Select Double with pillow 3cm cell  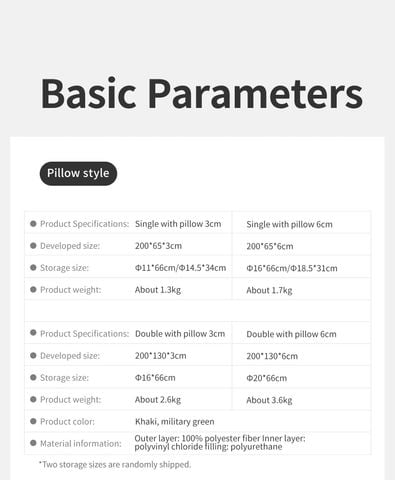[x=180, y=334]
